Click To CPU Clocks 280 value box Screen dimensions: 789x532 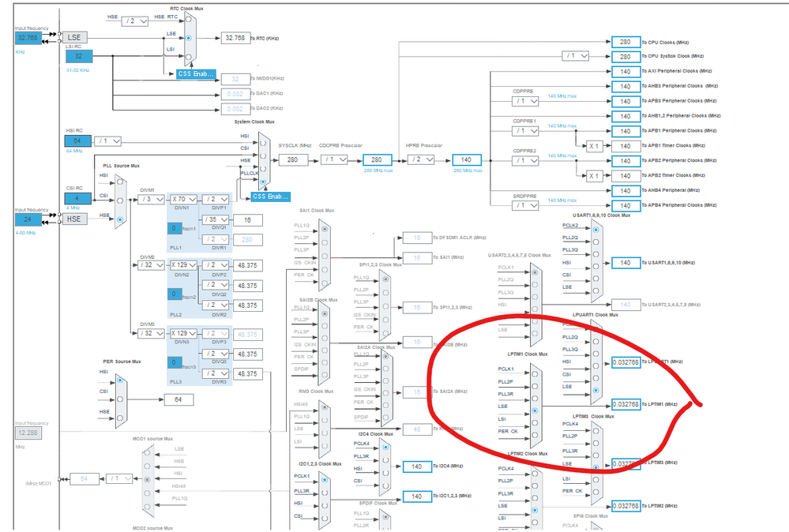[626, 43]
